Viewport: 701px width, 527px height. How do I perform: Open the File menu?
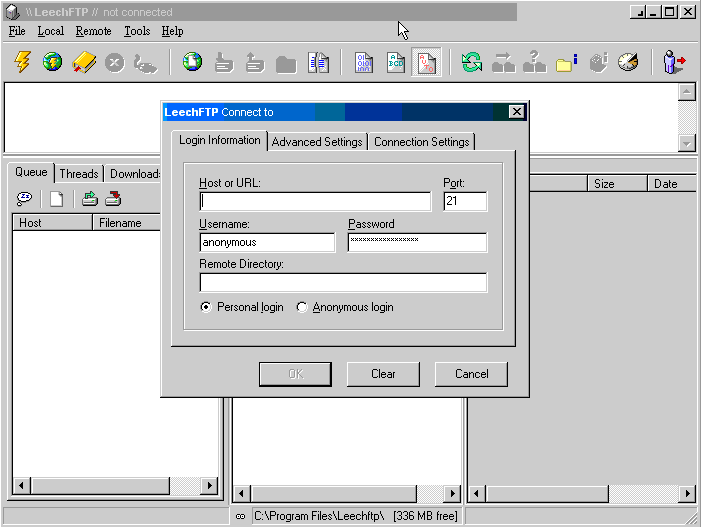point(17,31)
